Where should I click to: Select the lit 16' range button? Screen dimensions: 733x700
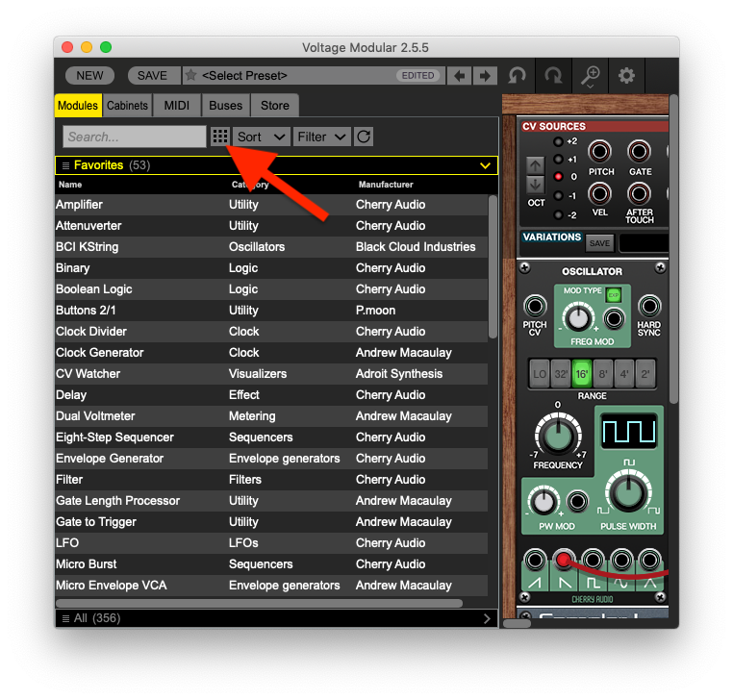point(582,374)
